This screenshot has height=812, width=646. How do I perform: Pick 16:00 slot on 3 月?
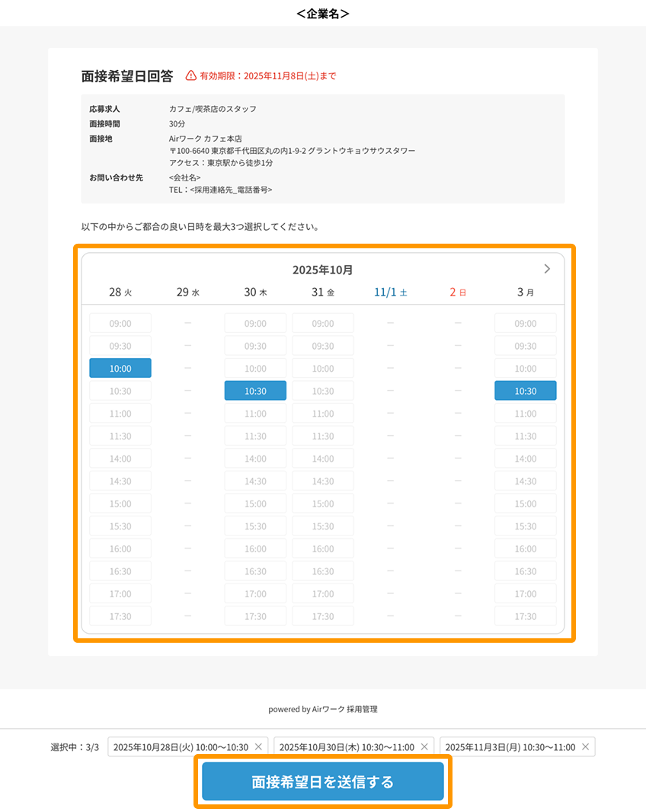point(526,548)
